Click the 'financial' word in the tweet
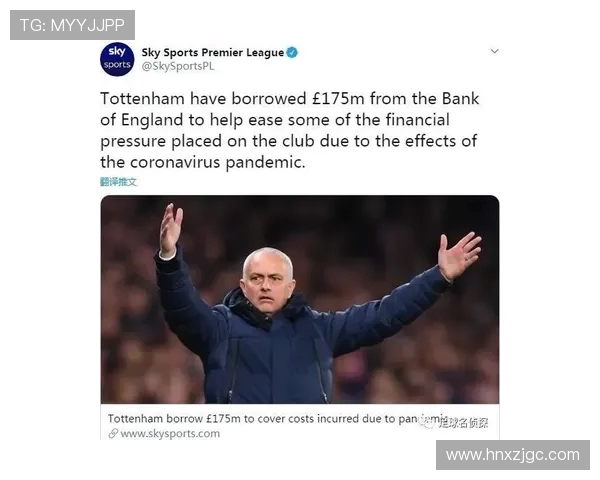 coord(417,120)
